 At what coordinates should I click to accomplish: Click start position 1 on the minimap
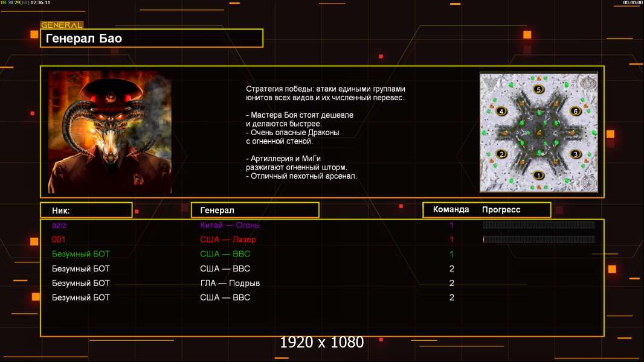coord(539,176)
